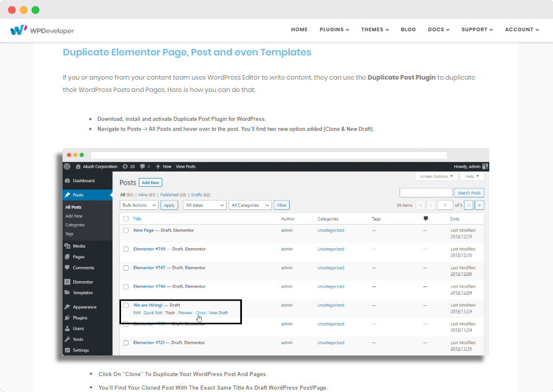Viewport: 553px width, 392px height.
Task: Go to the BLOG nav item
Action: [x=408, y=29]
